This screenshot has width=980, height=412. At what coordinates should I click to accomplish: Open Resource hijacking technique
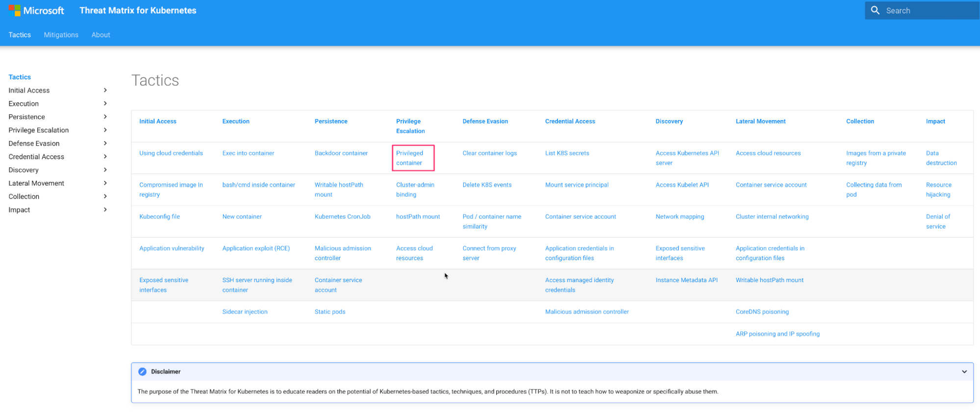[938, 190]
